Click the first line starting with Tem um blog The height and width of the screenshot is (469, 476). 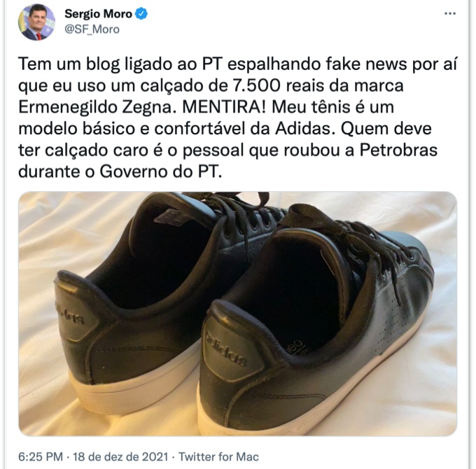237,64
